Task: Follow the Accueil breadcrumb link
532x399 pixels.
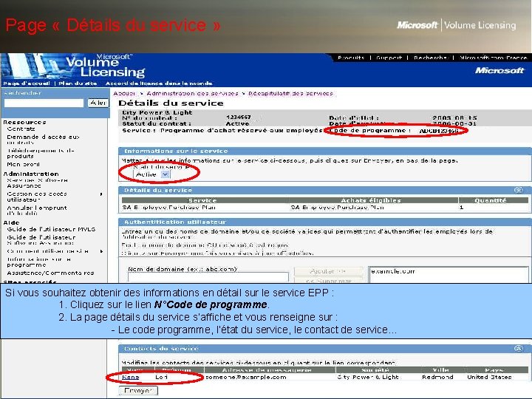Action: 124,93
